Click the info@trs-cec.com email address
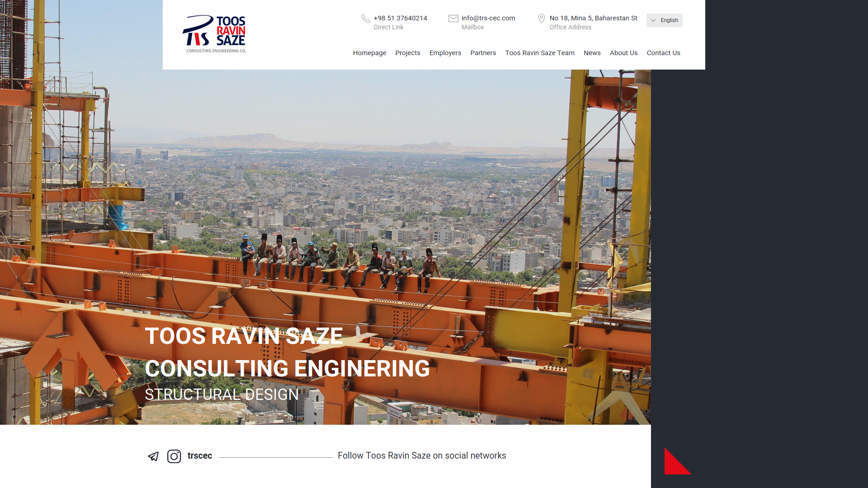 488,18
